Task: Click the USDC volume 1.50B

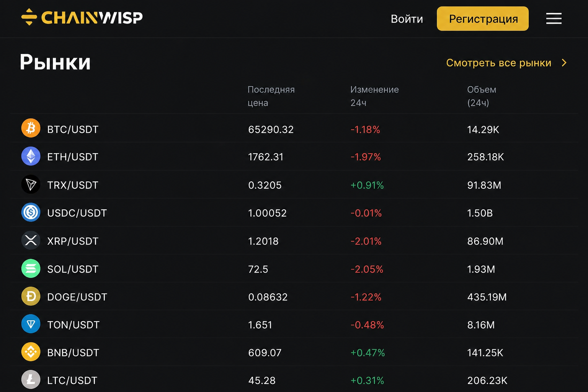Action: pos(480,213)
